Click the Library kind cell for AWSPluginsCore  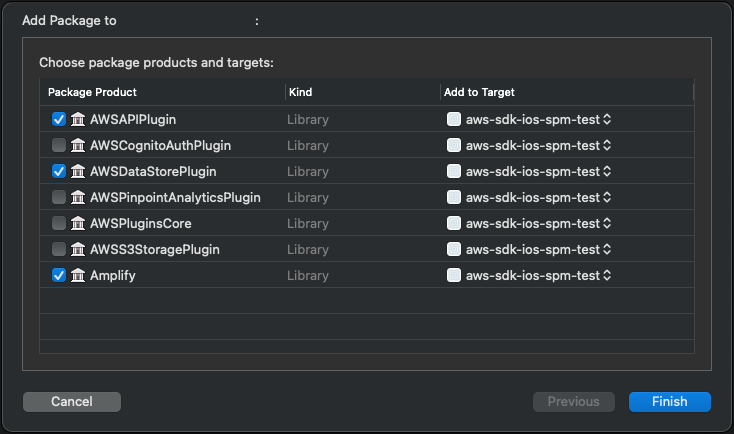coord(308,223)
